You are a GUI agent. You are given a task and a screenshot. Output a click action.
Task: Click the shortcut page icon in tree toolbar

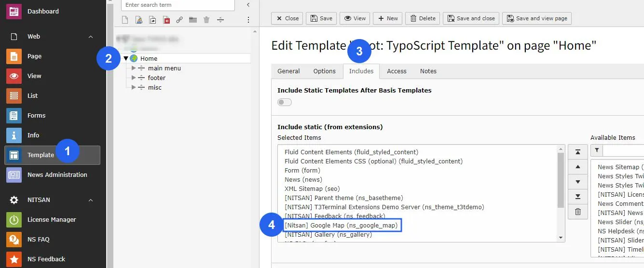152,20
